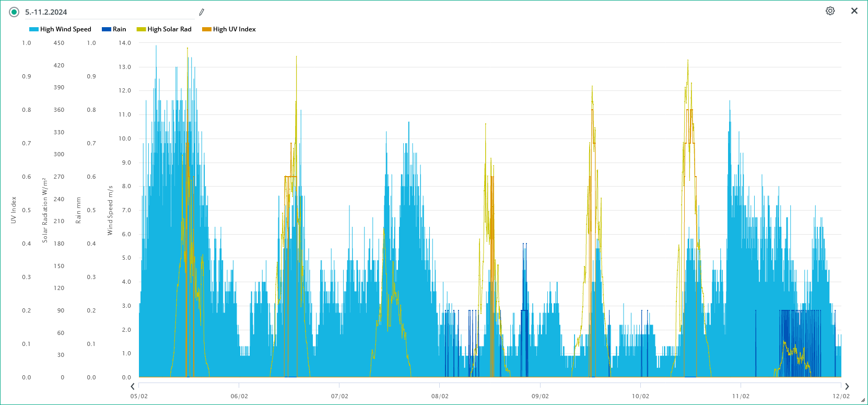Click the Solar Radiation W/m² axis title
868x405 pixels.
[45, 210]
